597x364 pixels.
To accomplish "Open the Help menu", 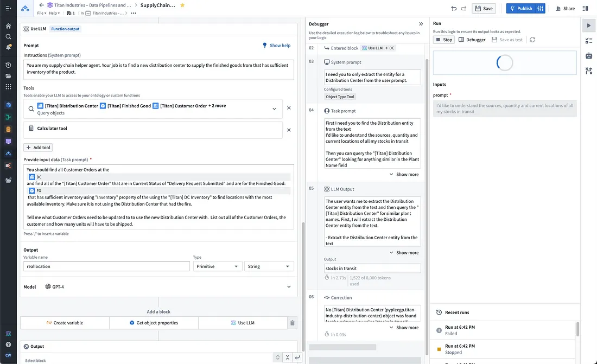I will tap(54, 14).
